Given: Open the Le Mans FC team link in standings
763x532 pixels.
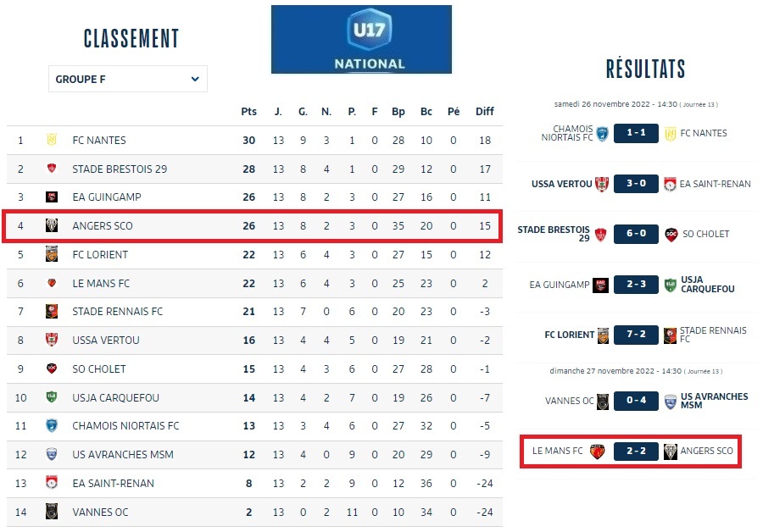Looking at the screenshot, I should click(x=101, y=283).
